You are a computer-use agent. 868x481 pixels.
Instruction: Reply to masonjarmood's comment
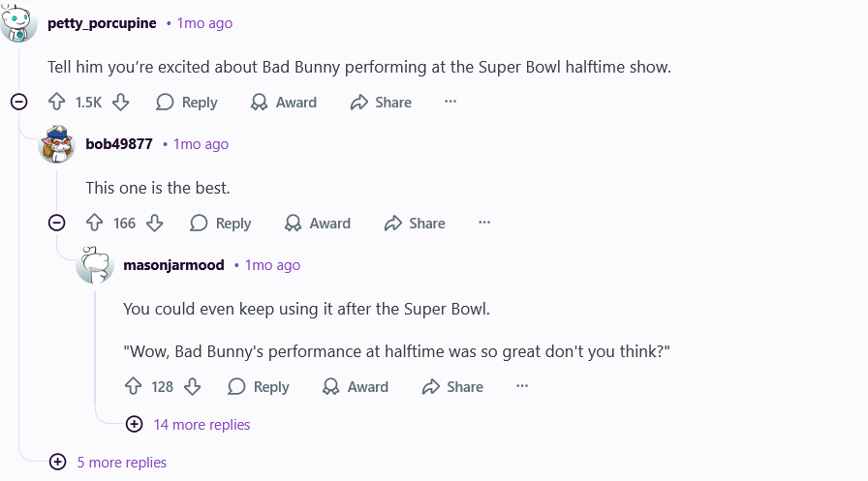[259, 386]
